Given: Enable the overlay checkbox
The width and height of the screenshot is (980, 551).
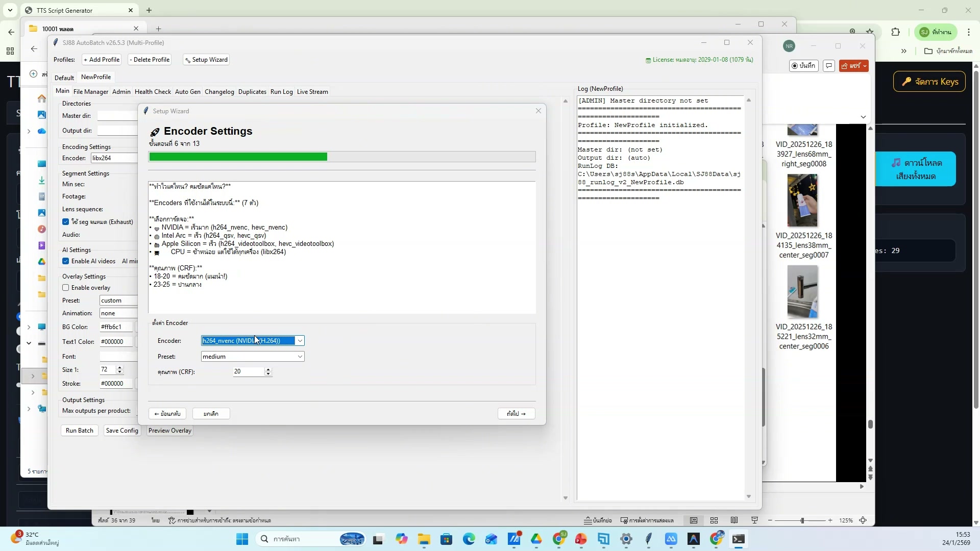Looking at the screenshot, I should click(x=66, y=287).
